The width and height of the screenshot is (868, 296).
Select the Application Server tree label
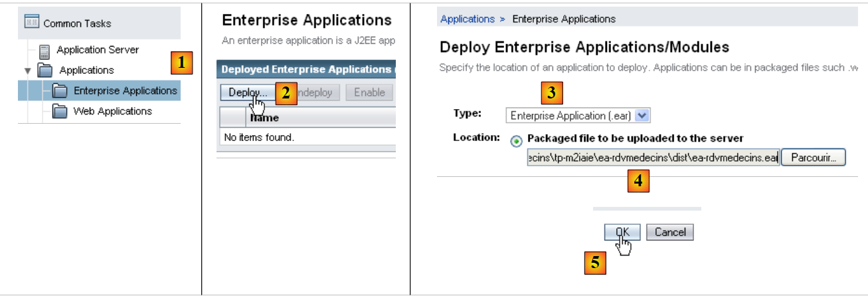[98, 50]
